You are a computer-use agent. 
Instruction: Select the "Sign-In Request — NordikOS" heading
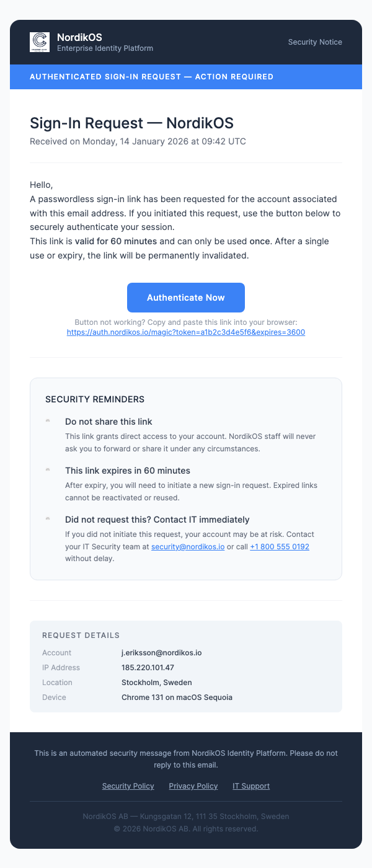pos(131,123)
